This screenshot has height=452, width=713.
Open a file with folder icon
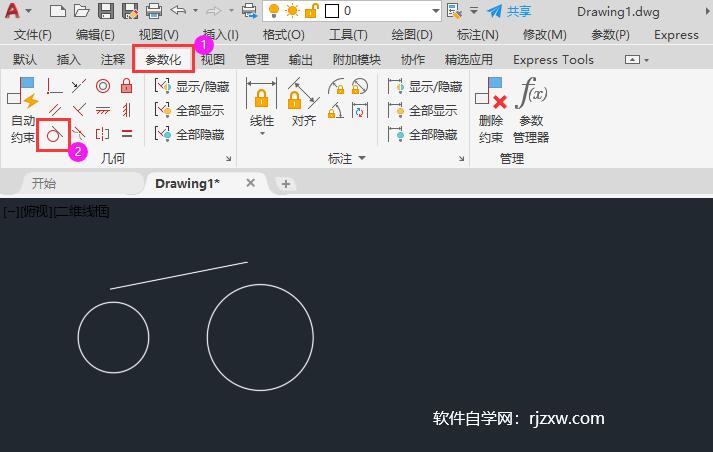(81, 10)
